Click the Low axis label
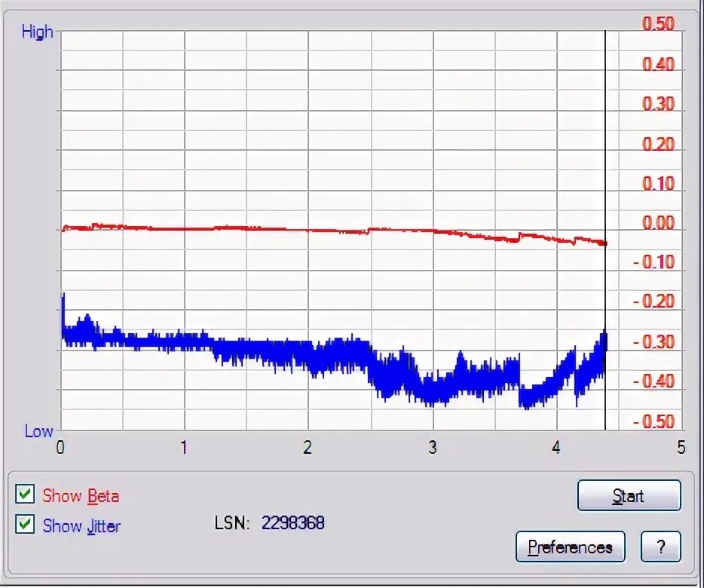The width and height of the screenshot is (704, 588). pyautogui.click(x=38, y=431)
